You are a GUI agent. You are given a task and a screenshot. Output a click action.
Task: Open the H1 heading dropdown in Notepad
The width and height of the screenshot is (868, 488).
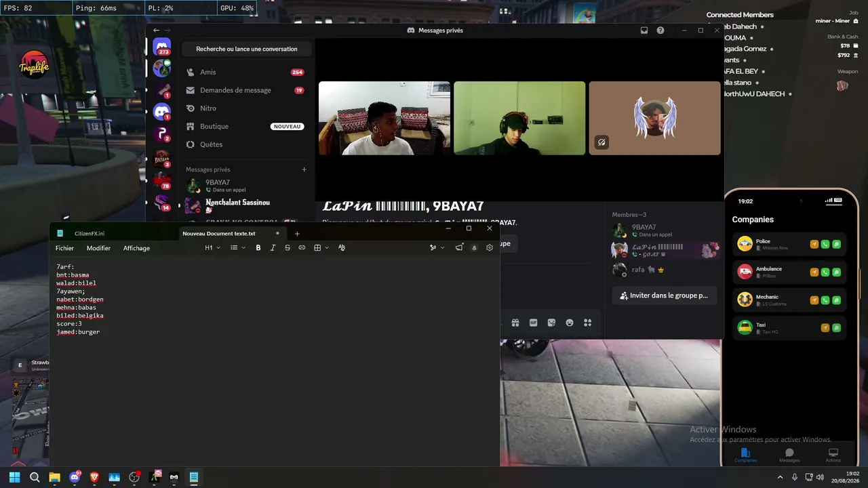(x=212, y=248)
